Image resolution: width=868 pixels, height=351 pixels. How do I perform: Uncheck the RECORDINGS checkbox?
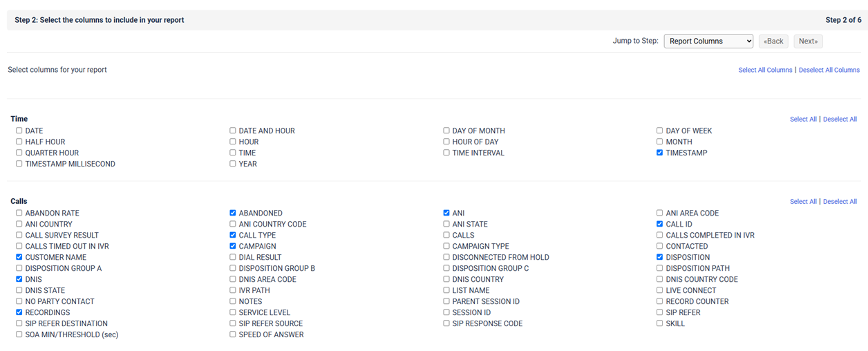click(x=19, y=312)
